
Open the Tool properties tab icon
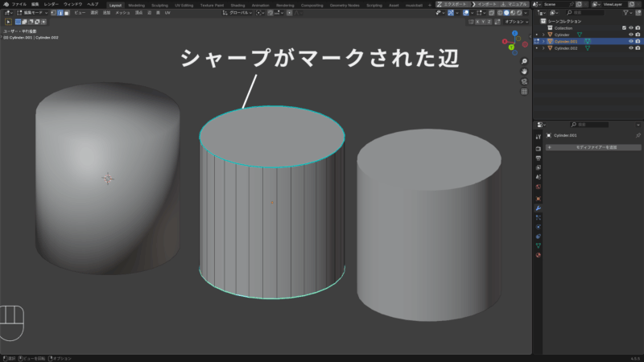(x=538, y=138)
